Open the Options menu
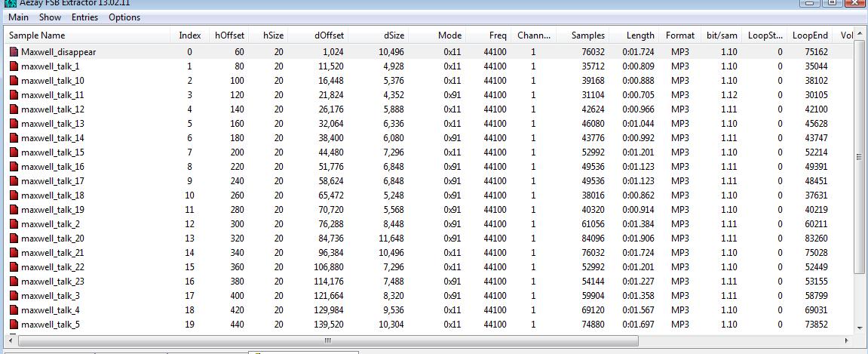Viewport: 868px width, 354px height. (124, 17)
